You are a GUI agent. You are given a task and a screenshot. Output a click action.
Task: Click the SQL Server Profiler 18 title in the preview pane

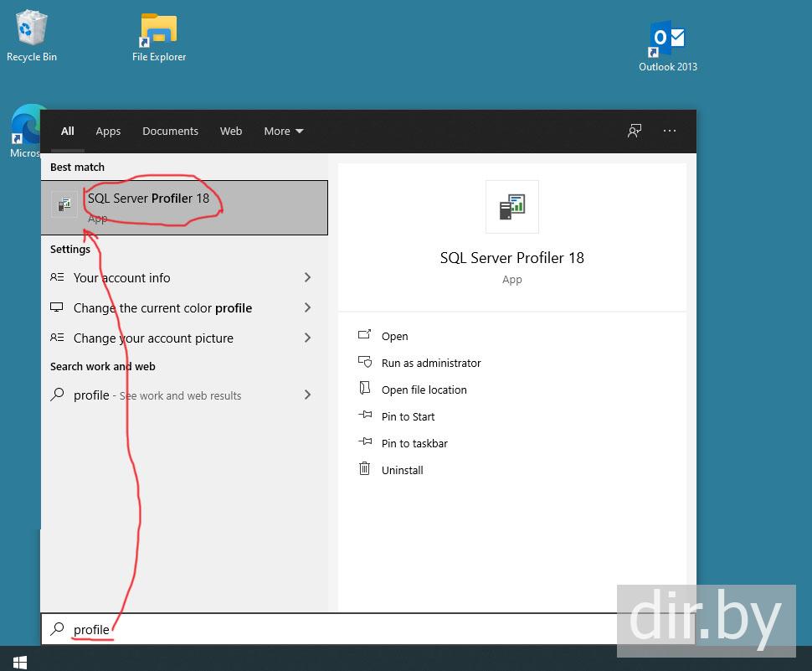click(511, 257)
